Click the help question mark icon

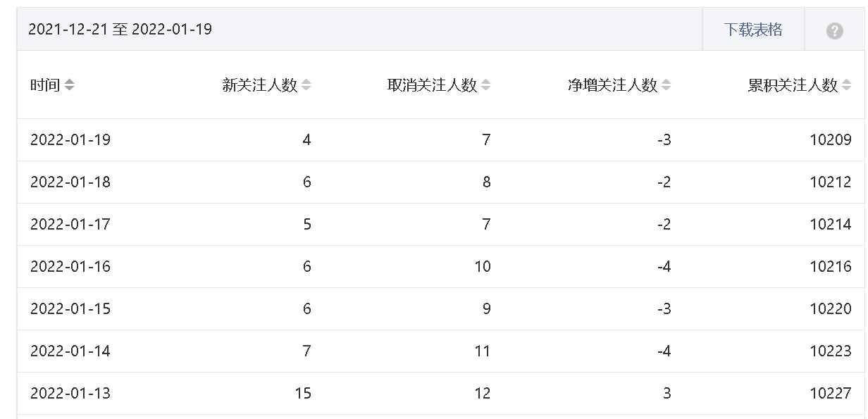[834, 31]
